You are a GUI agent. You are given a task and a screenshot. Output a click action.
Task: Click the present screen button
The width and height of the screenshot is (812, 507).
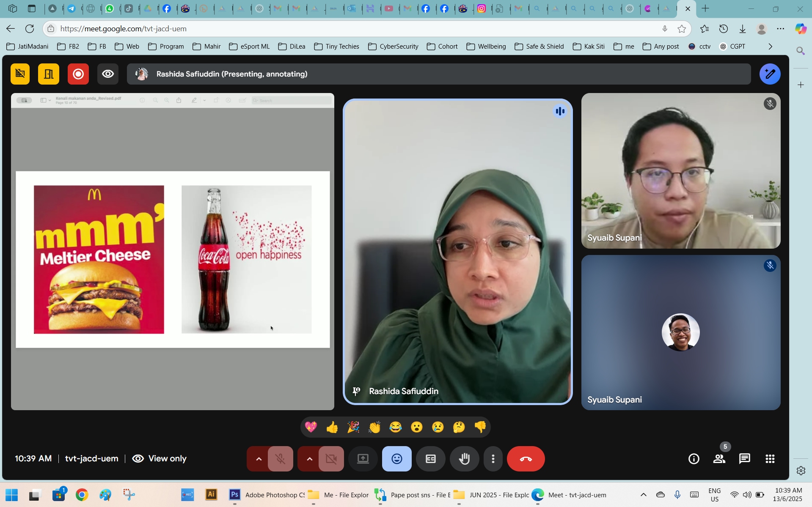click(363, 459)
